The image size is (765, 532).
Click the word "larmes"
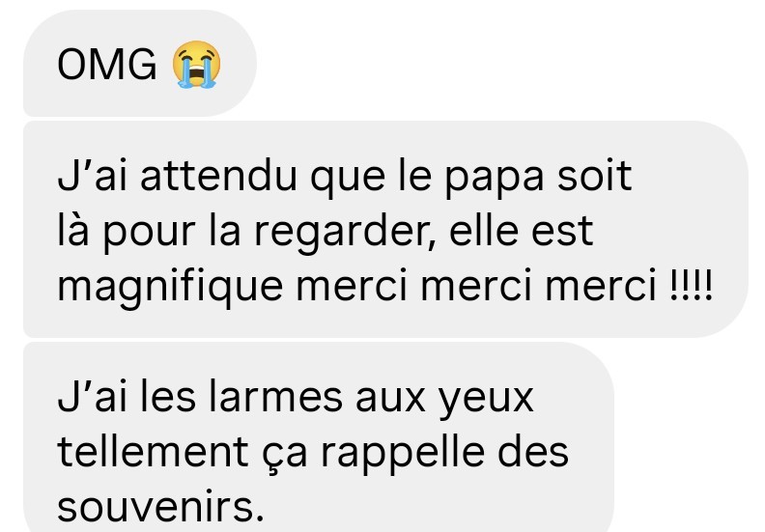coord(275,397)
